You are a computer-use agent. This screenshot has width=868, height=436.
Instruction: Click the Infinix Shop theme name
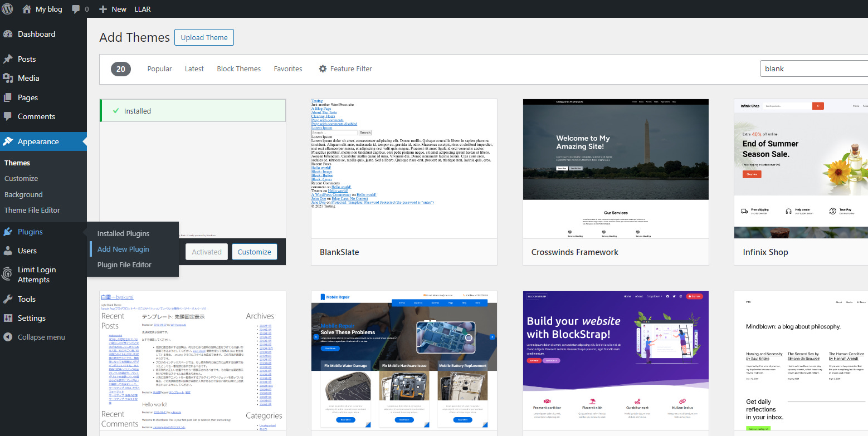coord(765,252)
